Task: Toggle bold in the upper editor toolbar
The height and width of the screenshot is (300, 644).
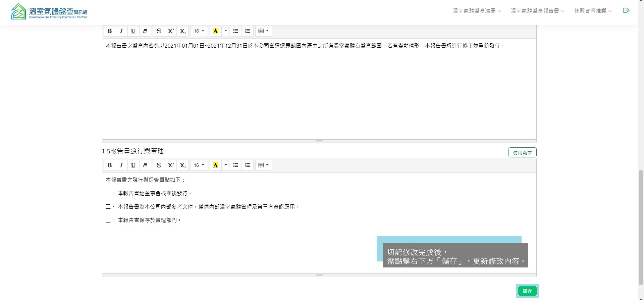Action: tap(110, 31)
